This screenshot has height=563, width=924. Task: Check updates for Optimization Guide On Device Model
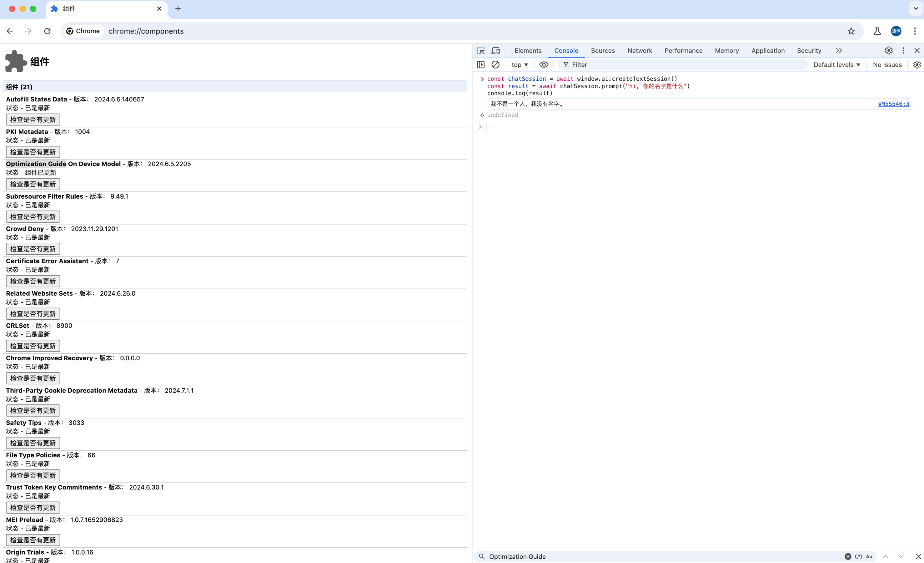click(x=33, y=184)
